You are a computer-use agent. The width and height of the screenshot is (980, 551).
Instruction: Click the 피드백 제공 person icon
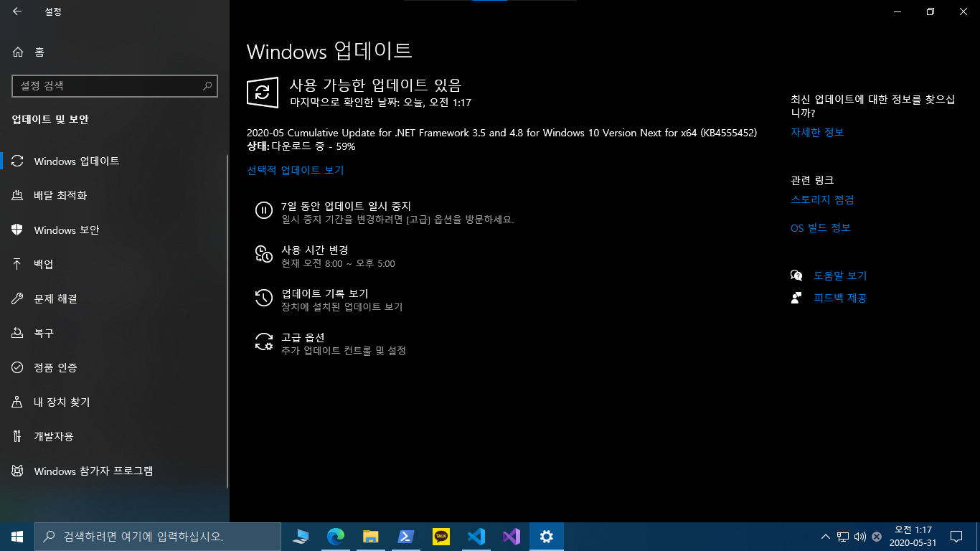(796, 298)
